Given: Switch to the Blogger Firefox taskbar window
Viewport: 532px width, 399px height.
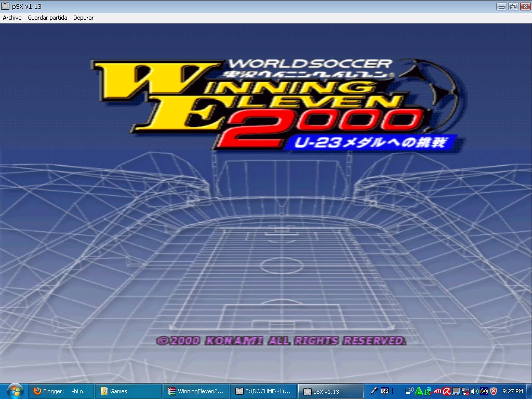Looking at the screenshot, I should click(x=60, y=391).
